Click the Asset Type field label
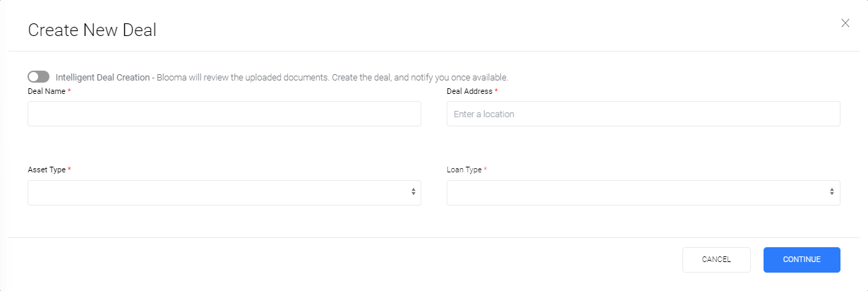 tap(47, 170)
